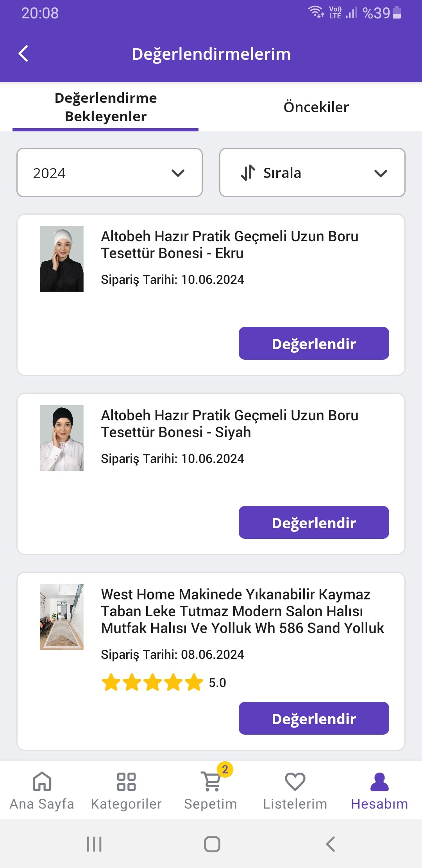Image resolution: width=422 pixels, height=868 pixels.
Task: Tap Değerlendir for the Ekru bone
Action: [x=314, y=343]
